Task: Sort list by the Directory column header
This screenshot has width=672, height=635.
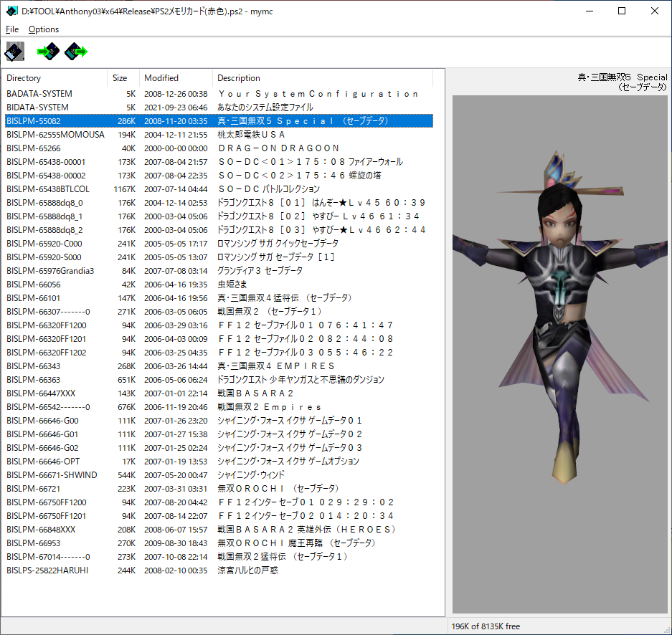Action: pyautogui.click(x=56, y=78)
